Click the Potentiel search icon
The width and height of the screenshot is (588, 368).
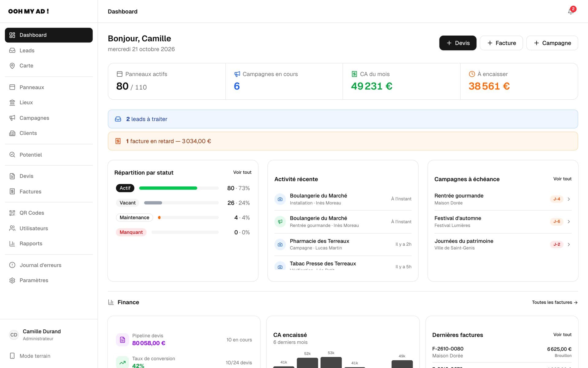(12, 155)
